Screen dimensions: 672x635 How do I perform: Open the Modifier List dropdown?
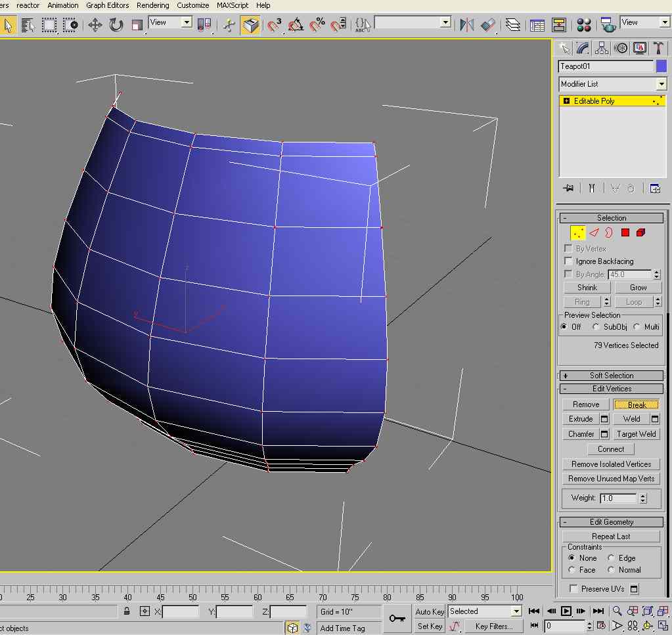tap(661, 84)
